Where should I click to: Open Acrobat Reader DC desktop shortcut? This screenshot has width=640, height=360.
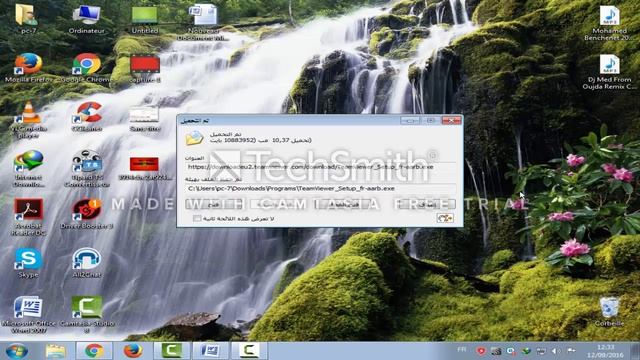28,216
